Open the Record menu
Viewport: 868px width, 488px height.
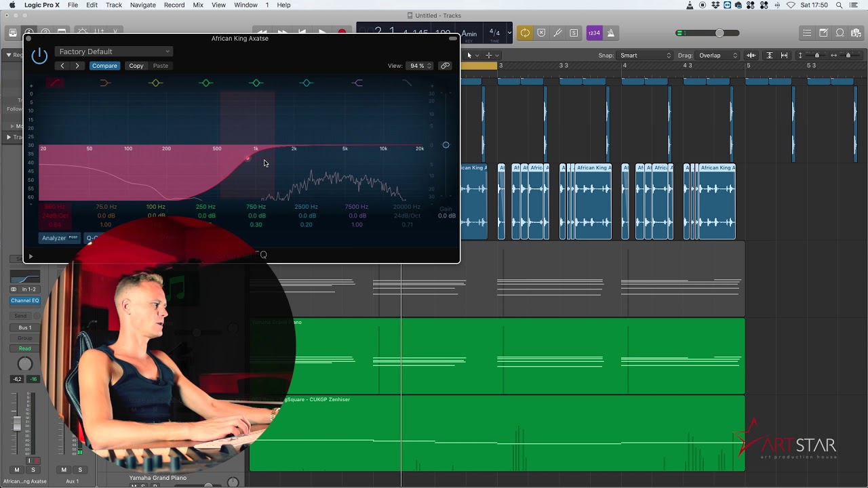174,5
